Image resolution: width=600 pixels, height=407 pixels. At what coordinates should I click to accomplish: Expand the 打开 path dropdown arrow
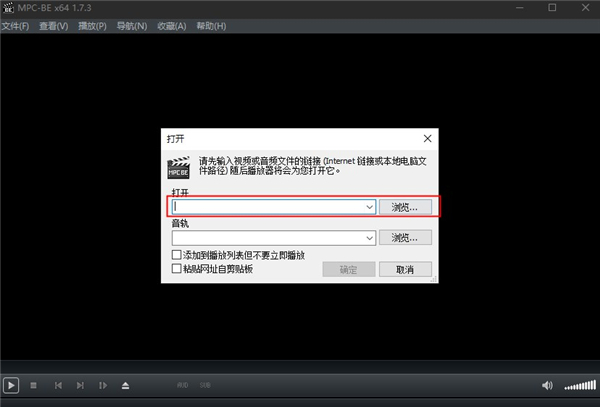(x=370, y=207)
